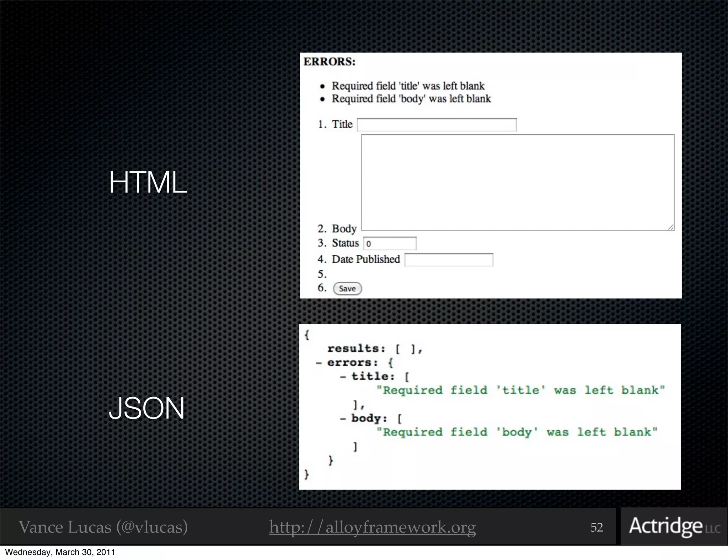Screen dimensions: 728x560
Task: Click the Date Published input field
Action: tap(449, 260)
